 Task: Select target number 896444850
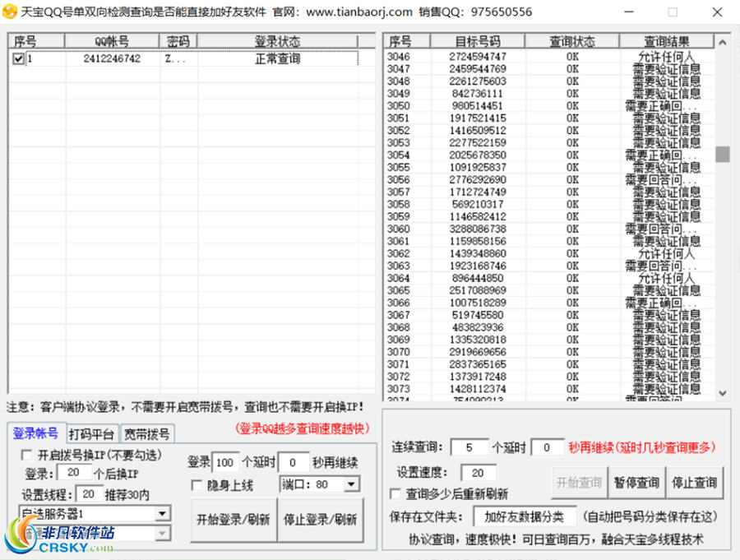478,278
